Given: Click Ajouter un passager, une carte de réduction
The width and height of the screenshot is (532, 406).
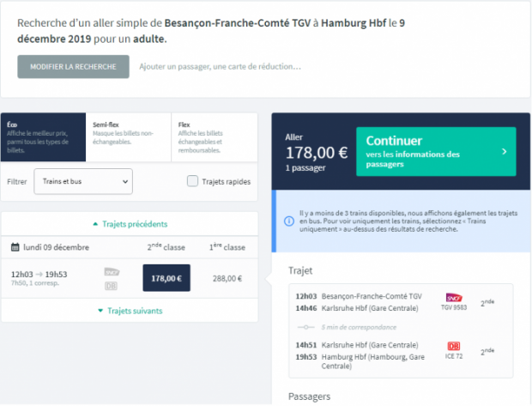Looking at the screenshot, I should [x=220, y=67].
